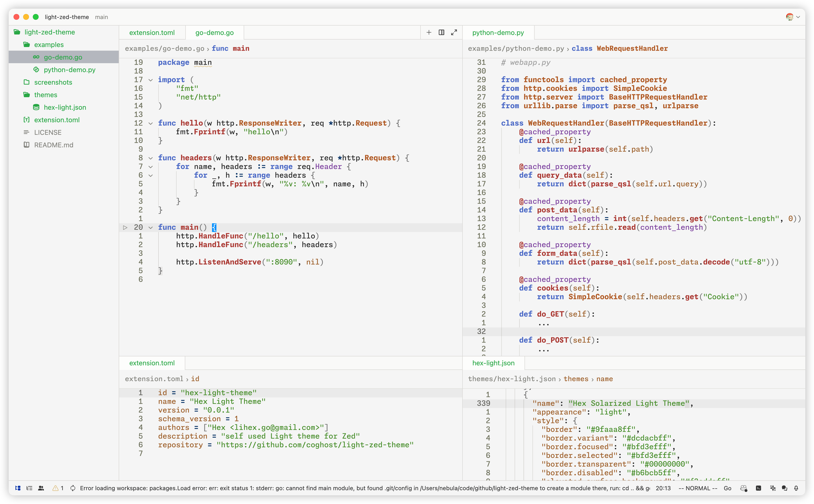The height and width of the screenshot is (504, 814).
Task: Click the NORMAL vim mode indicator
Action: pos(698,488)
